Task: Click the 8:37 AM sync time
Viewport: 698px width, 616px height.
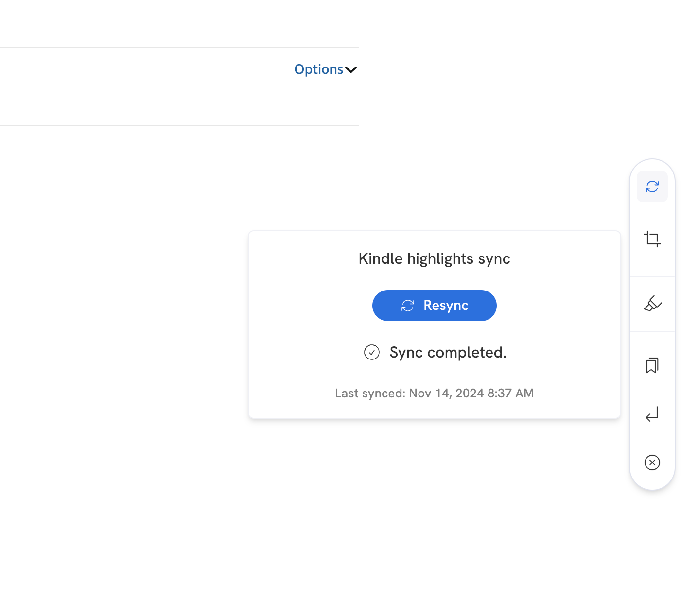Action: (x=510, y=393)
